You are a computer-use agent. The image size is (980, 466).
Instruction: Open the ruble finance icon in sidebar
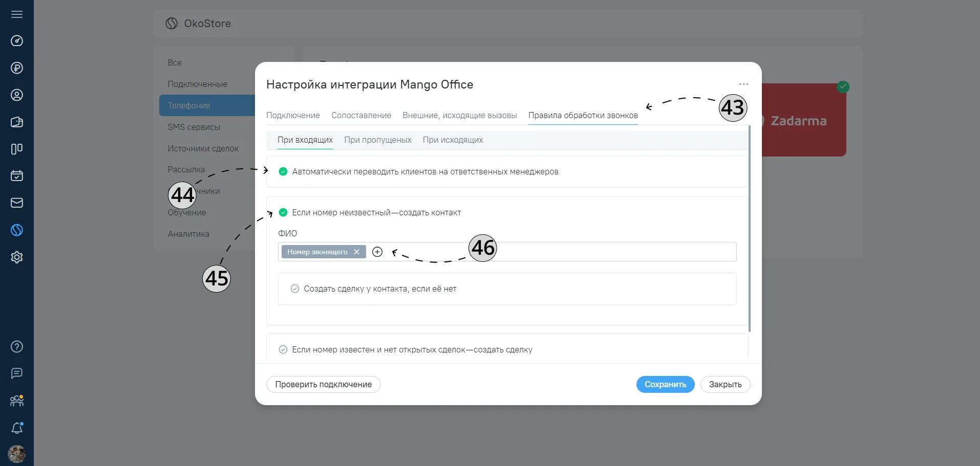(x=17, y=68)
